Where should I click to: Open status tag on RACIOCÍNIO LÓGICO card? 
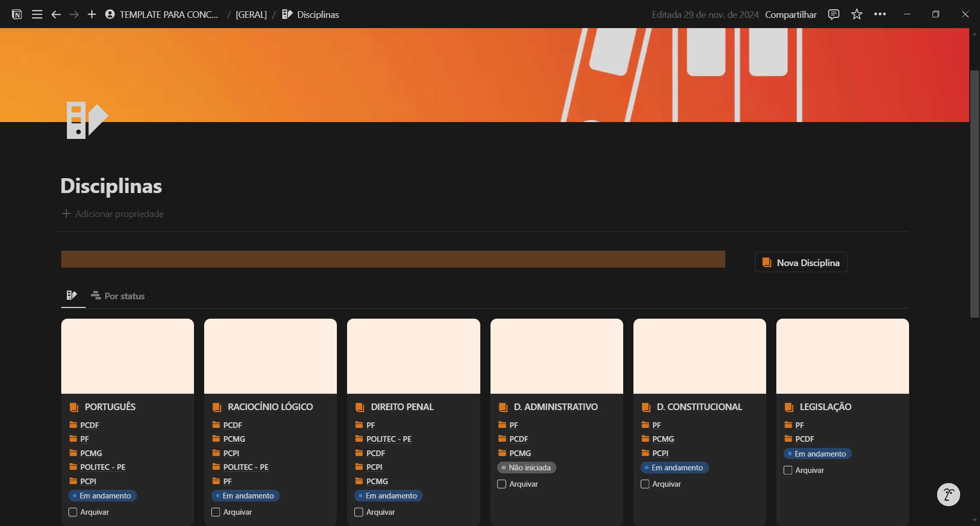pos(246,496)
